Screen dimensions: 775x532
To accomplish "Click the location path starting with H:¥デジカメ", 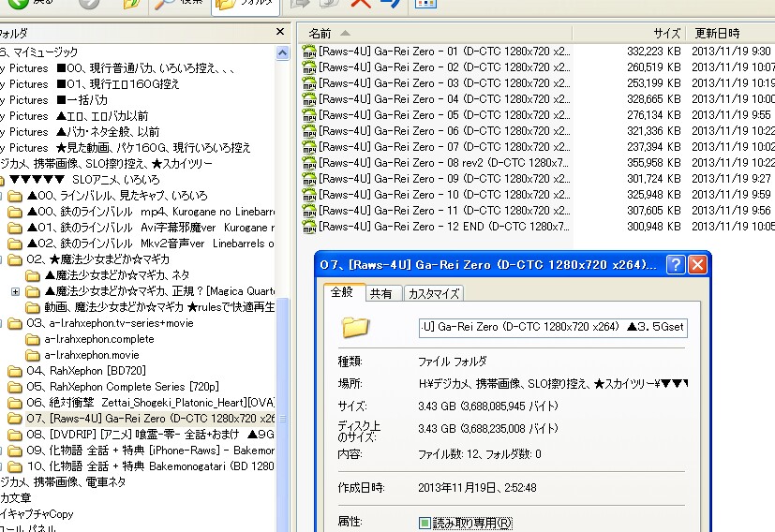I will pyautogui.click(x=553, y=383).
